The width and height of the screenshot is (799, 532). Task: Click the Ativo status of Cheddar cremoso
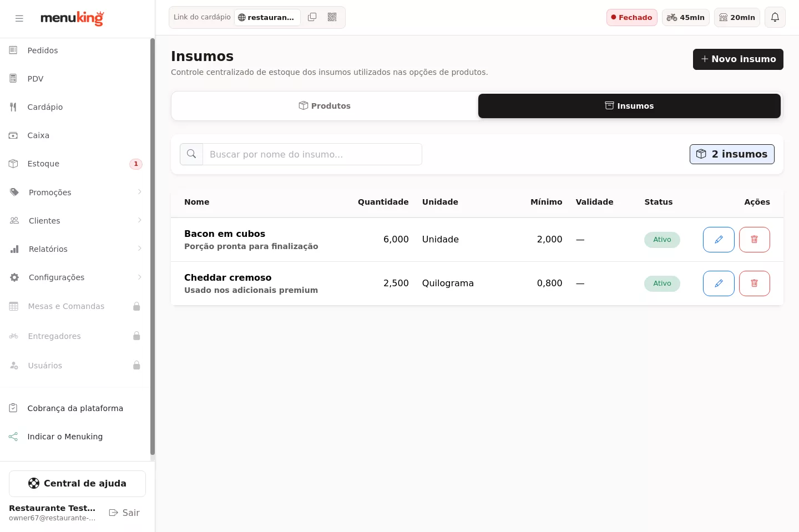662,283
